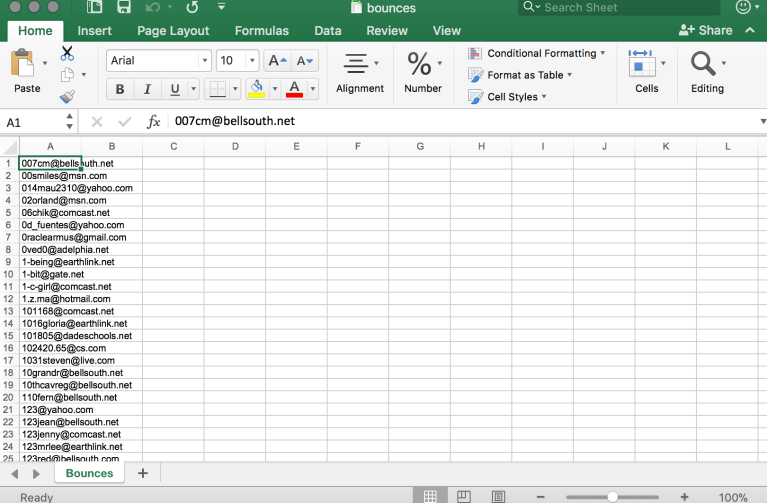Image resolution: width=767 pixels, height=503 pixels.
Task: Click the Insert Function fx icon
Action: tap(154, 122)
